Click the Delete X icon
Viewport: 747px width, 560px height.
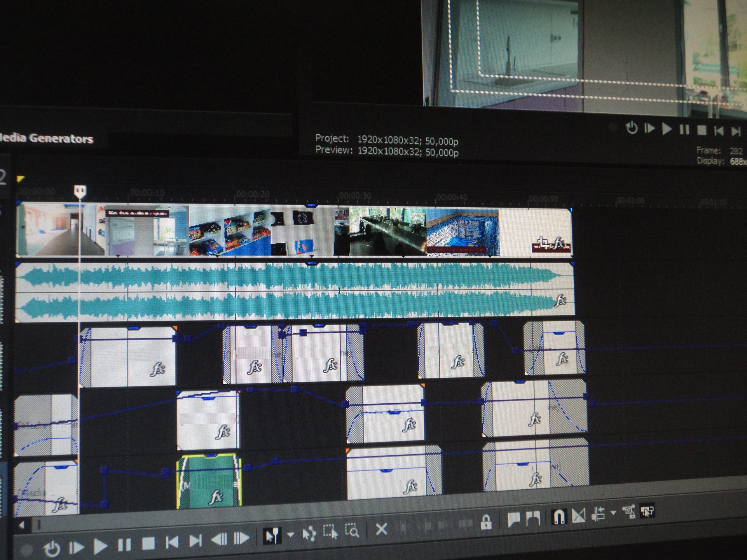point(382,529)
